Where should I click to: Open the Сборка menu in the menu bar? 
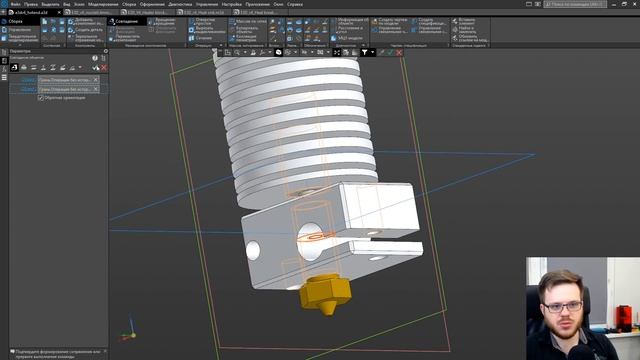click(x=129, y=4)
